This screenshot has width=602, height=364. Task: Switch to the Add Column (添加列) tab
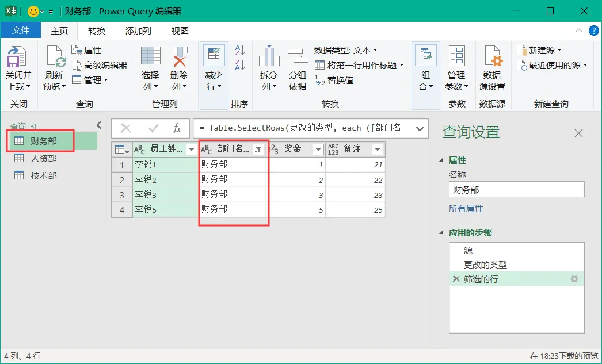click(138, 30)
